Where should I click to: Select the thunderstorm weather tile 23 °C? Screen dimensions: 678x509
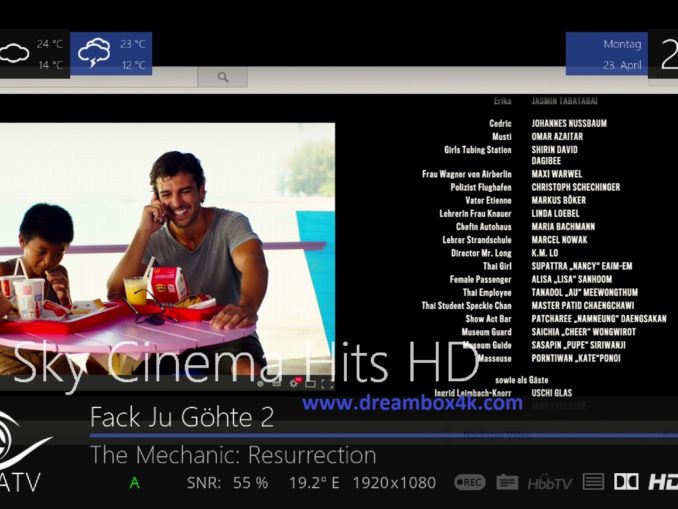(111, 54)
